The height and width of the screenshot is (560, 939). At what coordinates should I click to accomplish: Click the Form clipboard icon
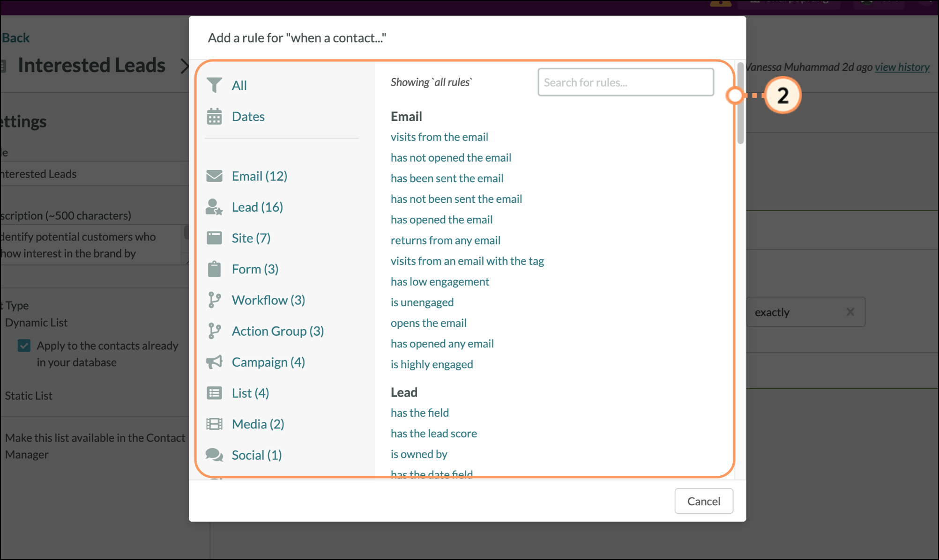[214, 269]
